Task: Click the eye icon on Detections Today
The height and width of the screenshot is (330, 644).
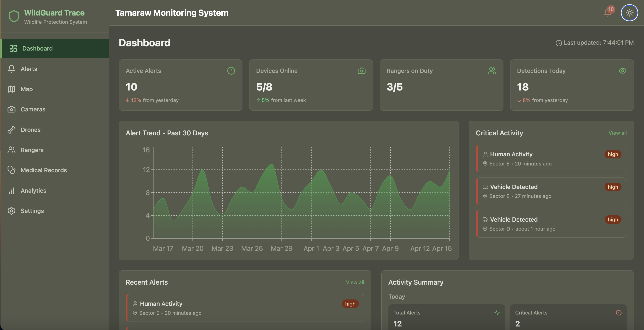Action: pos(622,71)
